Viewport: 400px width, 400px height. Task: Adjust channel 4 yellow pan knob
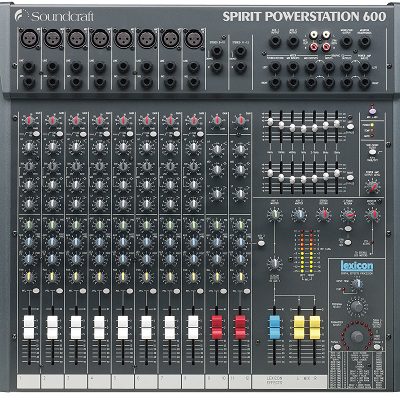tap(99, 276)
